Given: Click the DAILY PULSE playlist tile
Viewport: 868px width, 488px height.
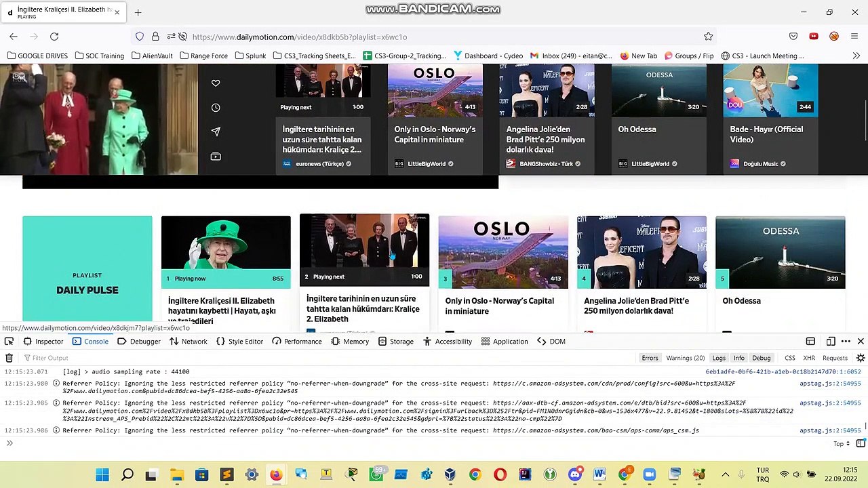Looking at the screenshot, I should 87,268.
